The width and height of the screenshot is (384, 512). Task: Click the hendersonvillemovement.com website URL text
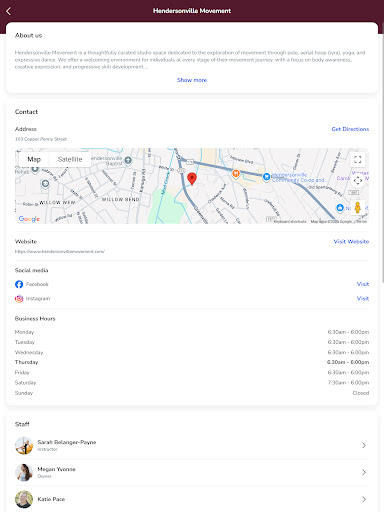(60, 251)
